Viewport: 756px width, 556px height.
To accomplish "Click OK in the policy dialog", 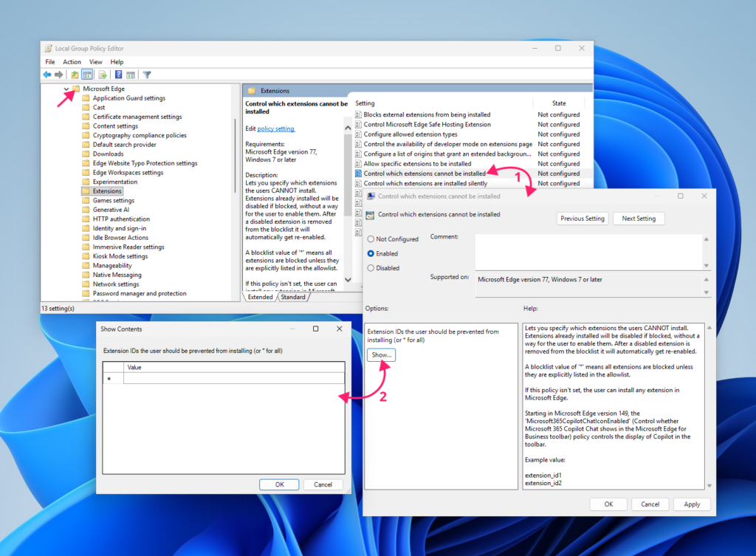I will pyautogui.click(x=608, y=504).
